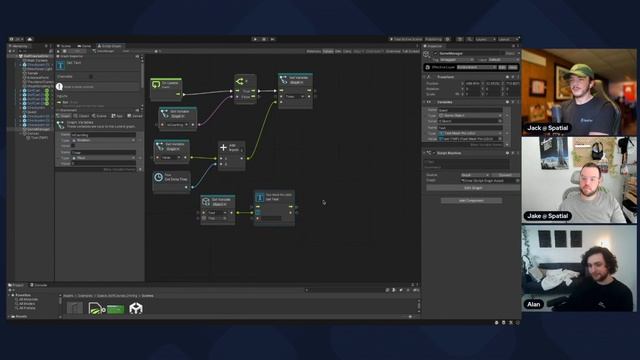This screenshot has width=640, height=360.
Task: Click the Set Variable node icon
Action: point(284,80)
